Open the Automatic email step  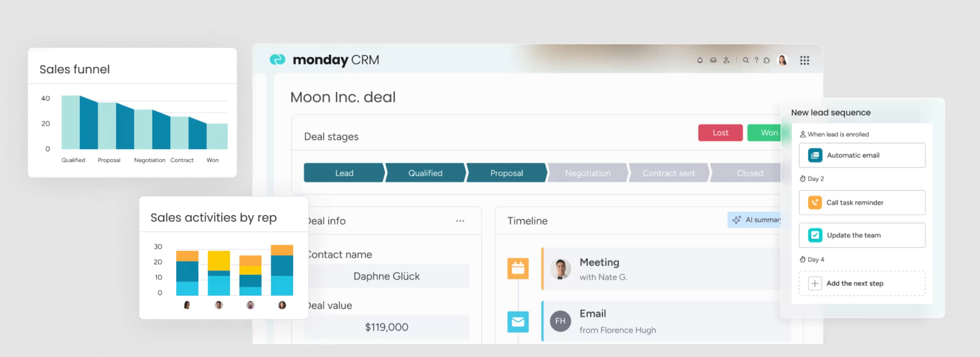pos(862,155)
